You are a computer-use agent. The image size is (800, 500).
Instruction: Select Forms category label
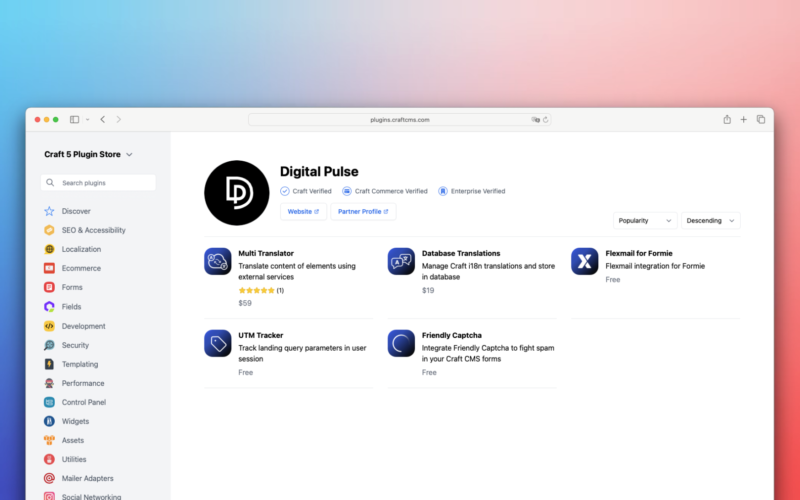click(x=72, y=287)
